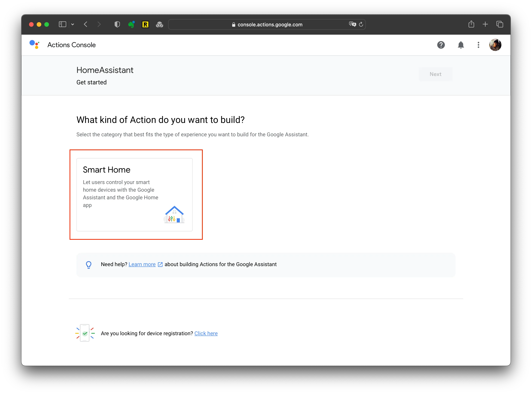Open the notifications bell icon
This screenshot has width=532, height=394.
click(x=461, y=45)
